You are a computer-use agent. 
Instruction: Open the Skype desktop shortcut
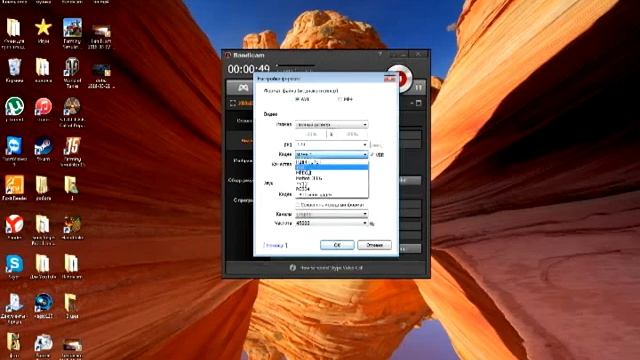pyautogui.click(x=14, y=267)
